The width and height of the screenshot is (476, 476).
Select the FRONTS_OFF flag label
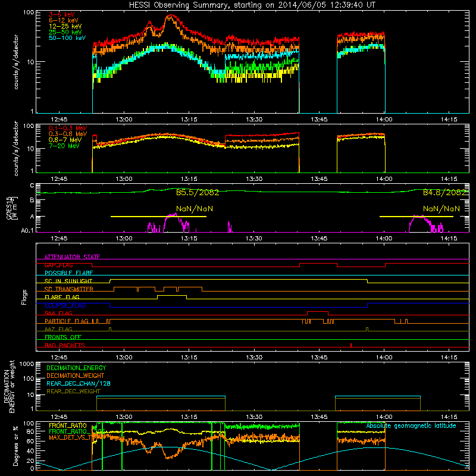pyautogui.click(x=63, y=337)
